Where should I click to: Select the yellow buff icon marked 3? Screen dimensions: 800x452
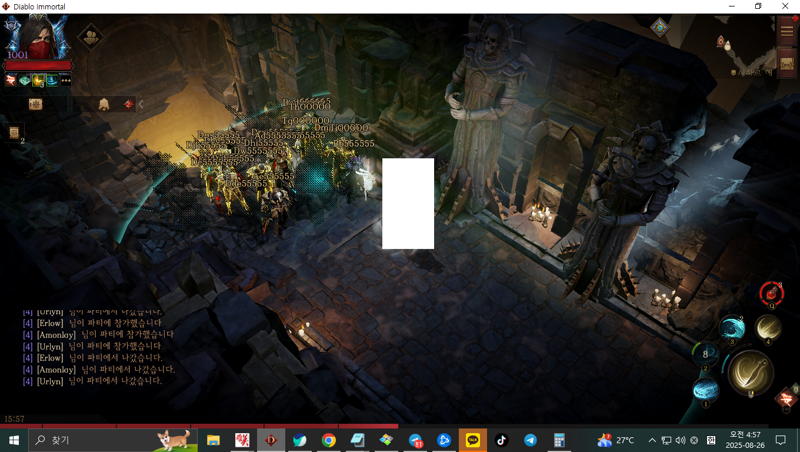click(x=38, y=80)
